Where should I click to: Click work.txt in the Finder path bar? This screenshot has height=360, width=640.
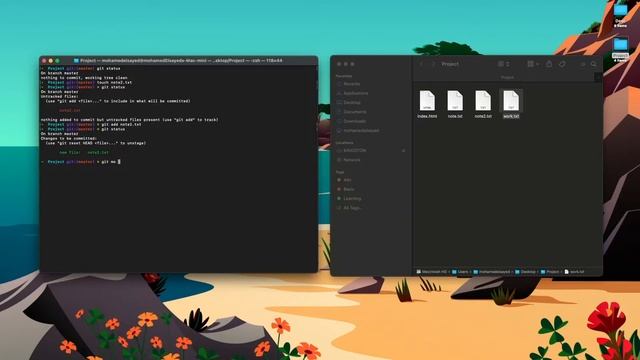click(x=574, y=272)
